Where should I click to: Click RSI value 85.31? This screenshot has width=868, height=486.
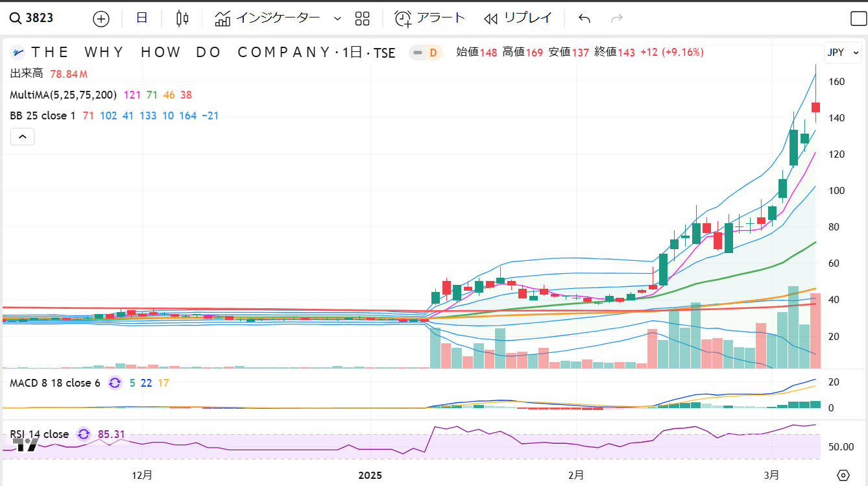point(112,434)
